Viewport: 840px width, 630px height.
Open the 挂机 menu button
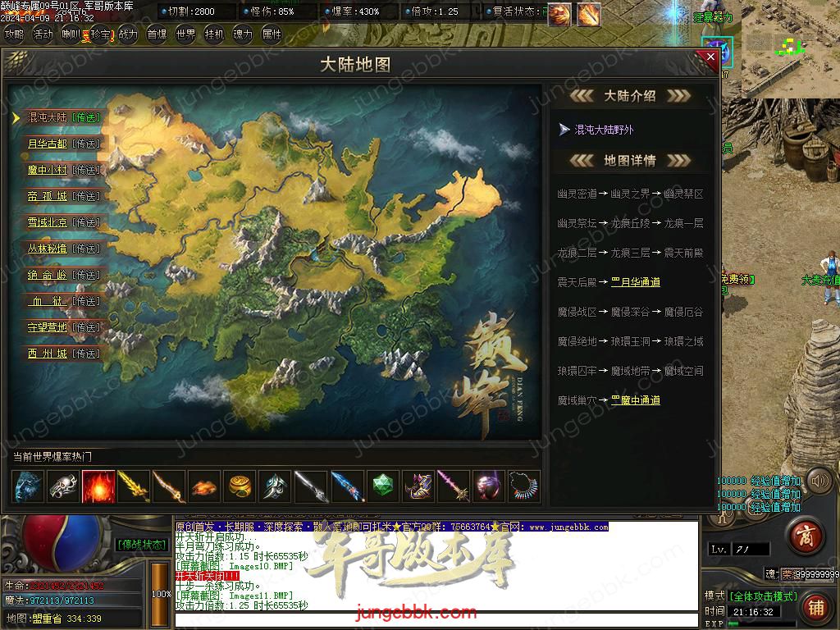[214, 34]
